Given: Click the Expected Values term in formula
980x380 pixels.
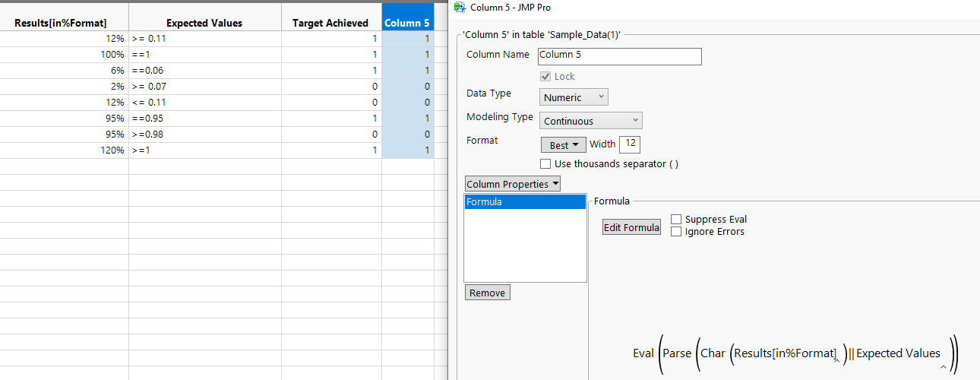Looking at the screenshot, I should click(898, 353).
